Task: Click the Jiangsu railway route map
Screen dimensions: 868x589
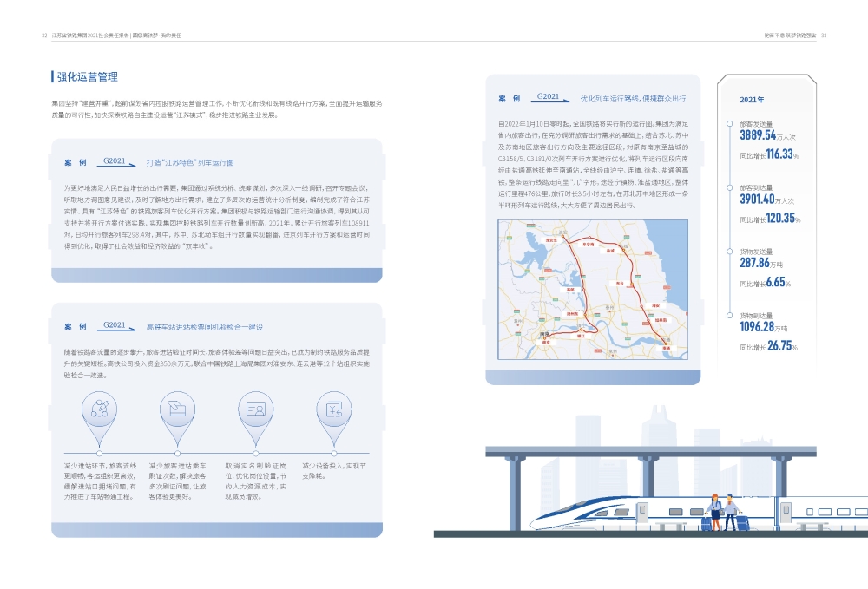Action: 594,285
